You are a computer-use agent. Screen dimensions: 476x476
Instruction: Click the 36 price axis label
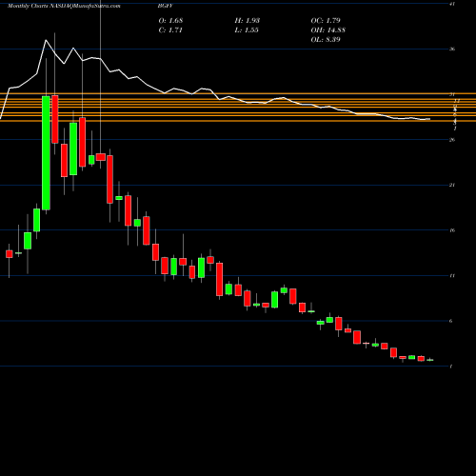[452, 49]
